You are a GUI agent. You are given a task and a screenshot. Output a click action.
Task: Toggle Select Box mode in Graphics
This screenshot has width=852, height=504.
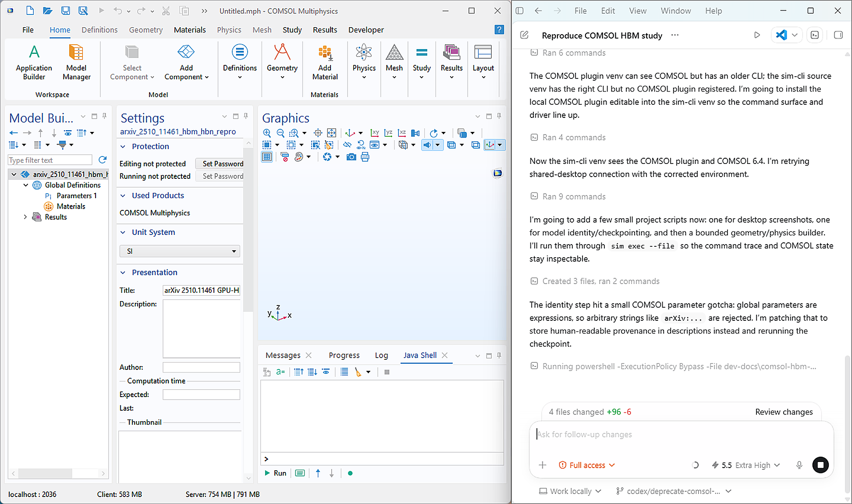pos(266,145)
